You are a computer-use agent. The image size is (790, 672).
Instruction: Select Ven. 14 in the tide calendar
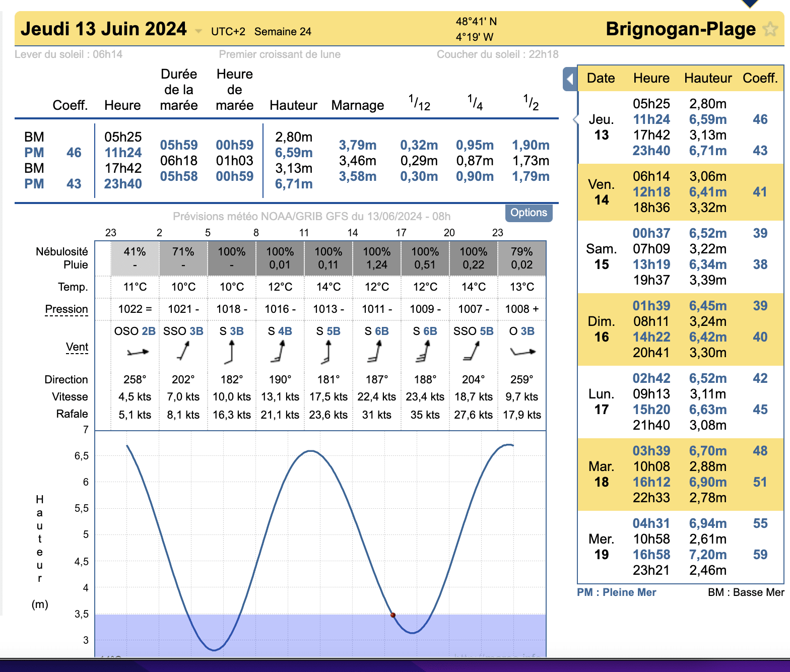[601, 192]
